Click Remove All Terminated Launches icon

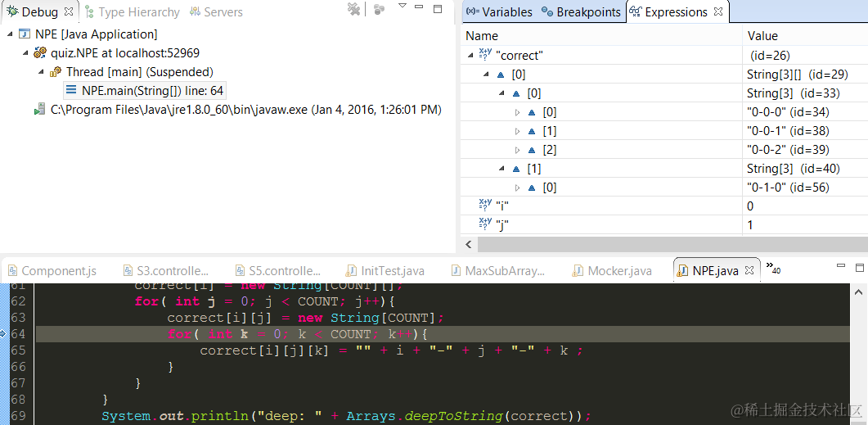(x=353, y=9)
